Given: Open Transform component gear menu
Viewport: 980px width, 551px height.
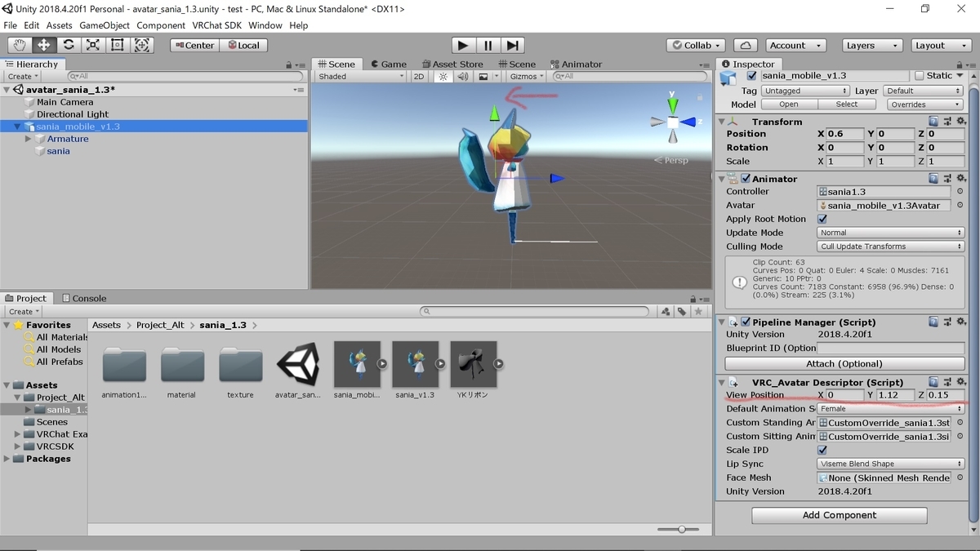Looking at the screenshot, I should 960,122.
